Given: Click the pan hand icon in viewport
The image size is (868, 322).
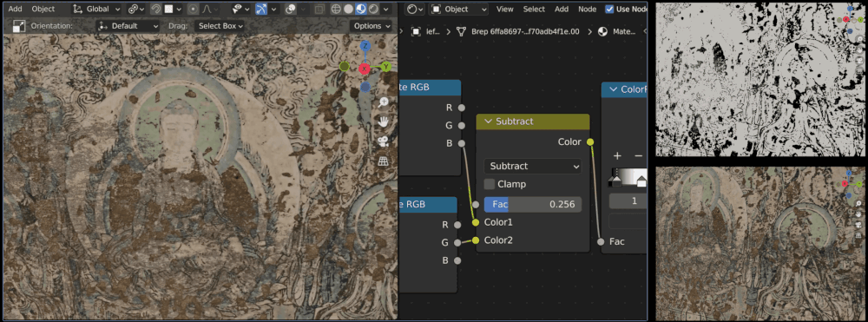Looking at the screenshot, I should 383,122.
